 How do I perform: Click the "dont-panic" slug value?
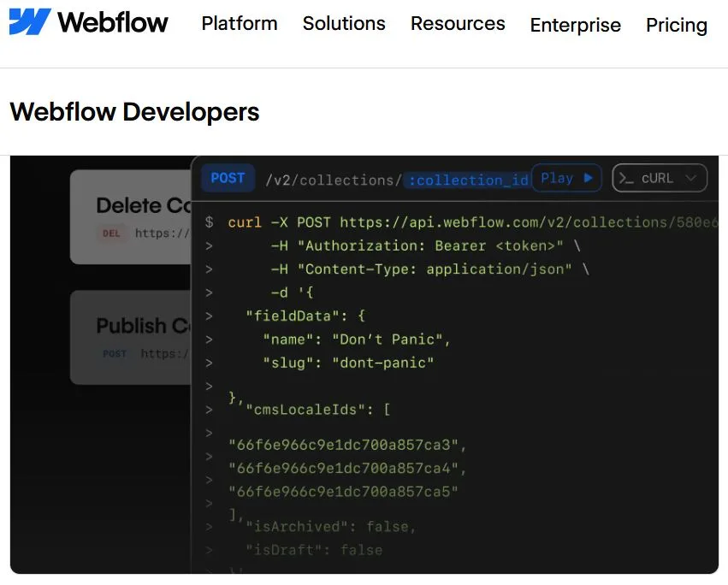pyautogui.click(x=382, y=363)
